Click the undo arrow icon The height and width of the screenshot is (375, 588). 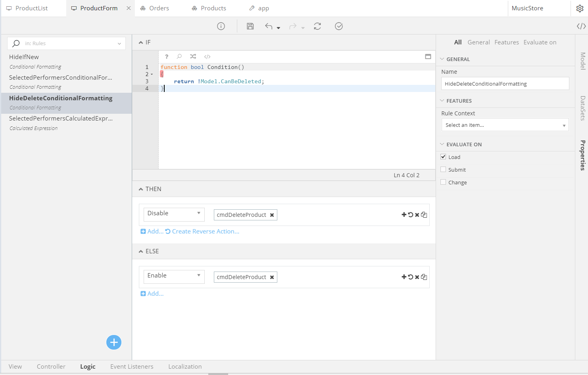pyautogui.click(x=269, y=26)
